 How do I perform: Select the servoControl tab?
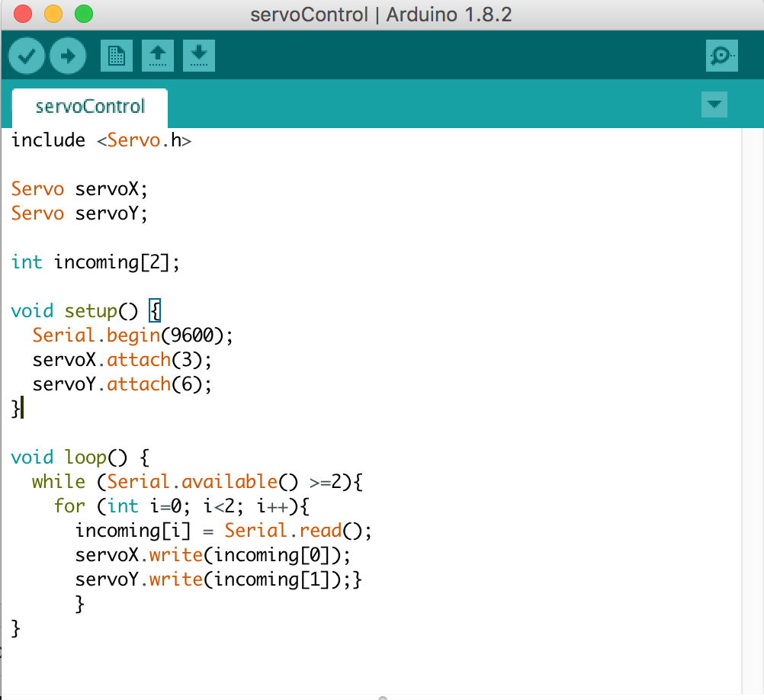tap(90, 107)
